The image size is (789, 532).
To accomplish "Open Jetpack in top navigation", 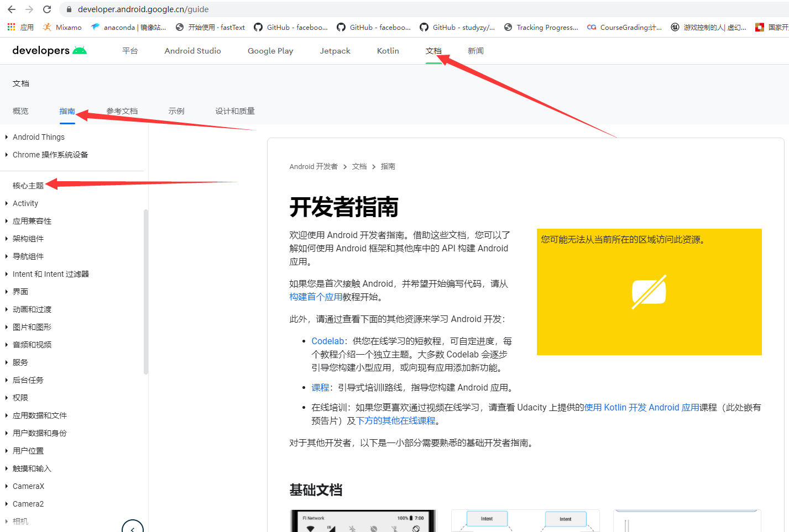I will tap(335, 51).
